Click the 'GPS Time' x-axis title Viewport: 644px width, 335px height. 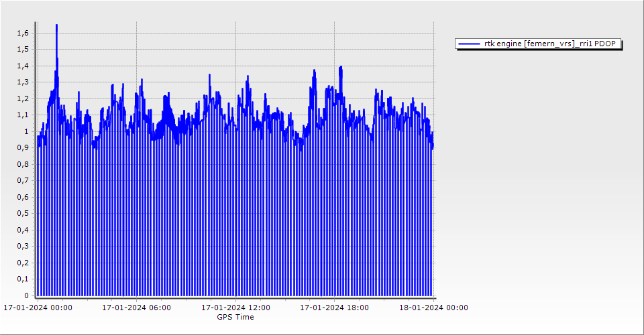(x=235, y=317)
